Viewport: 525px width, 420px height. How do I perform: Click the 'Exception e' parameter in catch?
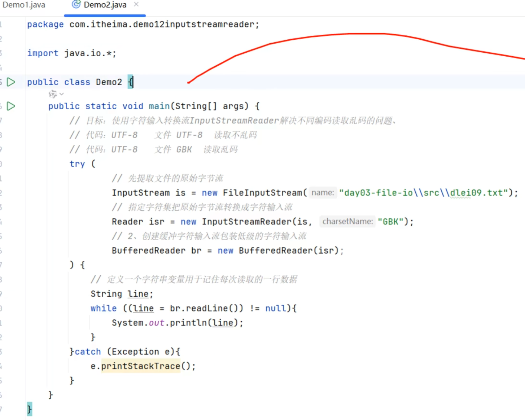141,352
